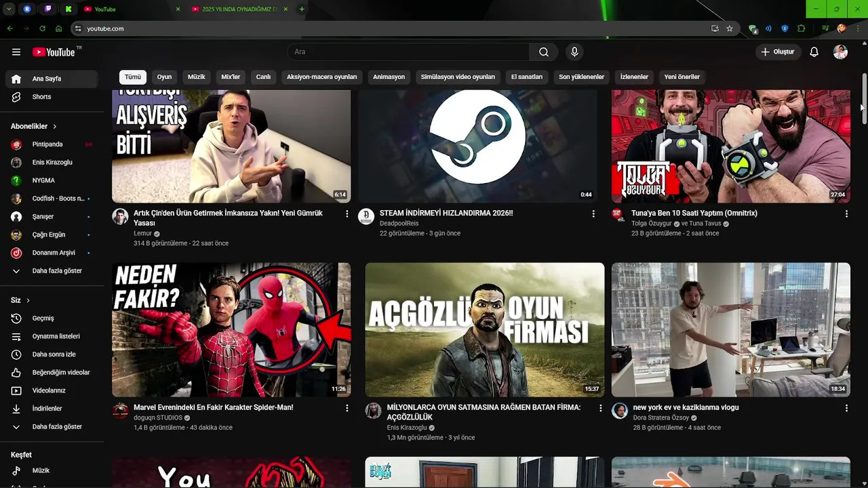The width and height of the screenshot is (868, 488).
Task: Open Shorts from the sidebar
Action: pyautogui.click(x=52, y=97)
